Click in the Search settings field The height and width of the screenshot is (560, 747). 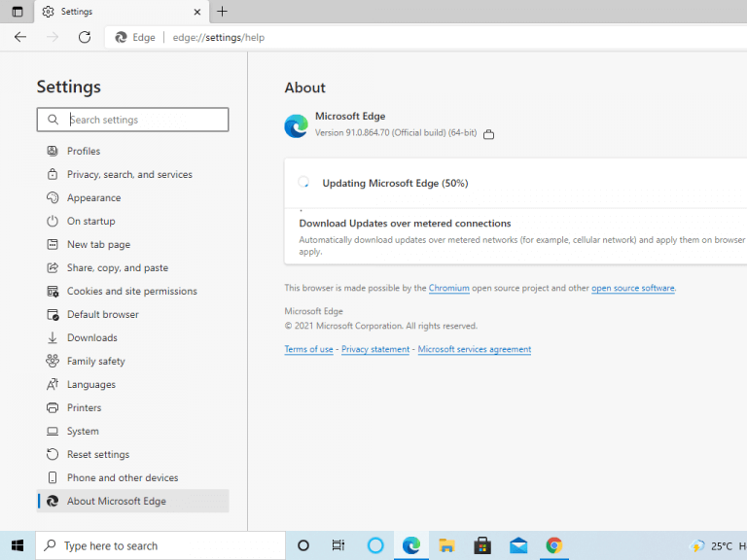pyautogui.click(x=144, y=120)
